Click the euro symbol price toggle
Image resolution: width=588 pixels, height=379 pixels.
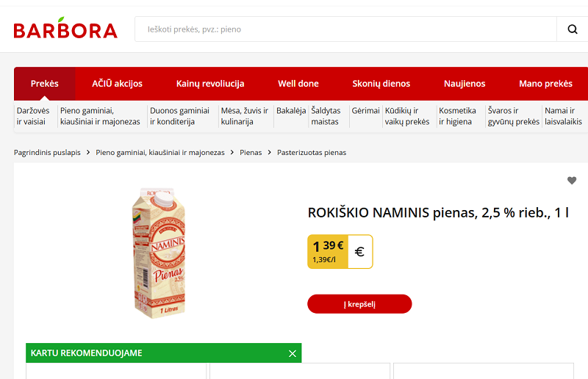coord(359,251)
